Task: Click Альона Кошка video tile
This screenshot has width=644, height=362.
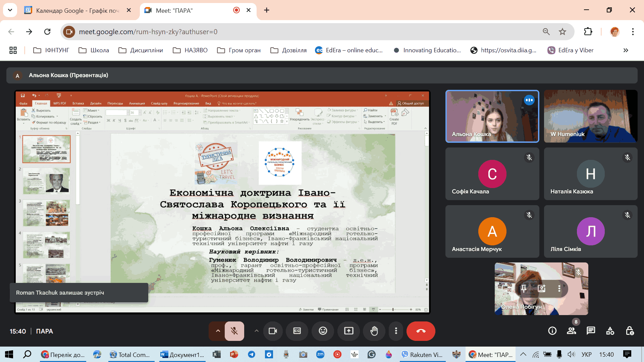Action: [x=492, y=116]
